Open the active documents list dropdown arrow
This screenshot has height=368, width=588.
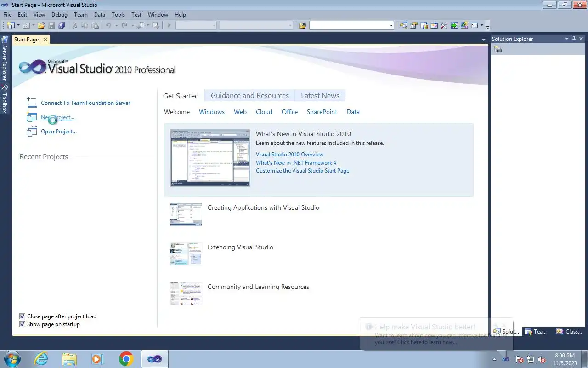click(483, 40)
